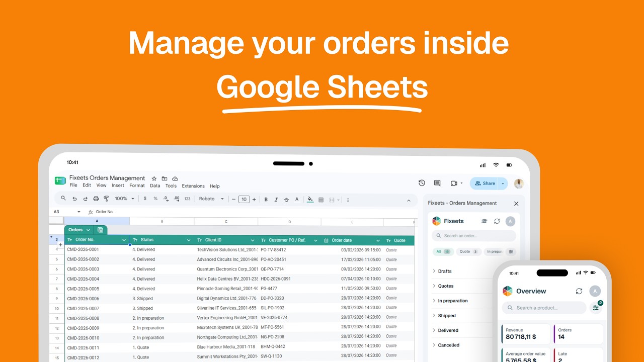Screen dimensions: 644x362
Task: Click the sidebar user avatar A
Action: (511, 221)
